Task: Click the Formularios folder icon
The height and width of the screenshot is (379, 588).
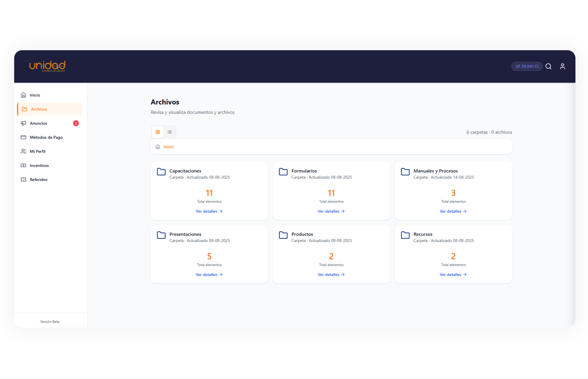Action: 283,171
